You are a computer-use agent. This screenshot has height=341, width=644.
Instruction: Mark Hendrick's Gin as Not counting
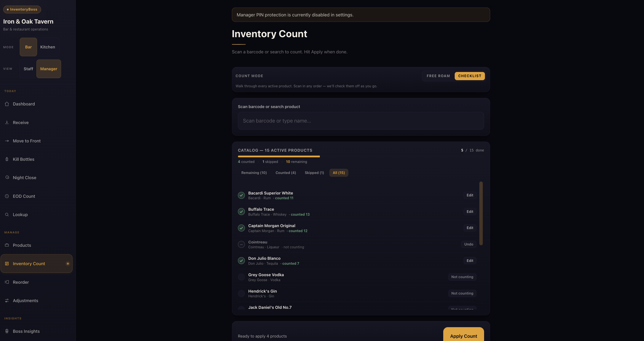click(x=462, y=293)
